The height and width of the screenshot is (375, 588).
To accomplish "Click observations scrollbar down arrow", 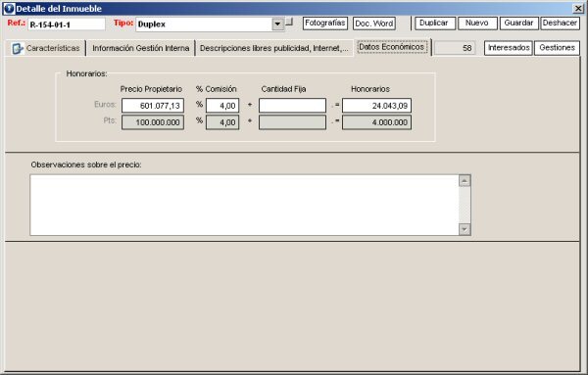I will [x=465, y=229].
